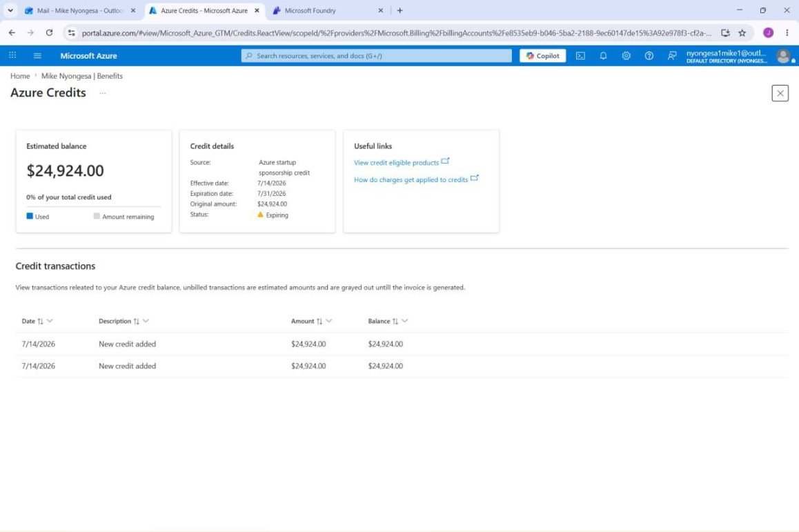Click the account avatar picture

(784, 56)
